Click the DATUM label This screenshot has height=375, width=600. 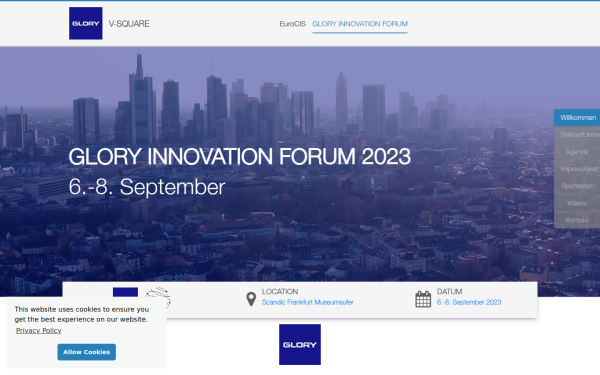[x=450, y=292]
